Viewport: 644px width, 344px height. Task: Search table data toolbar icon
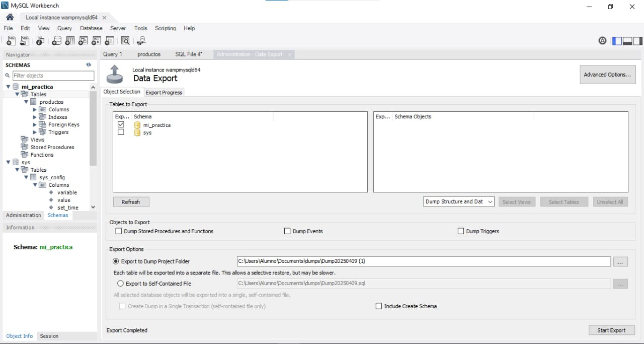click(125, 41)
